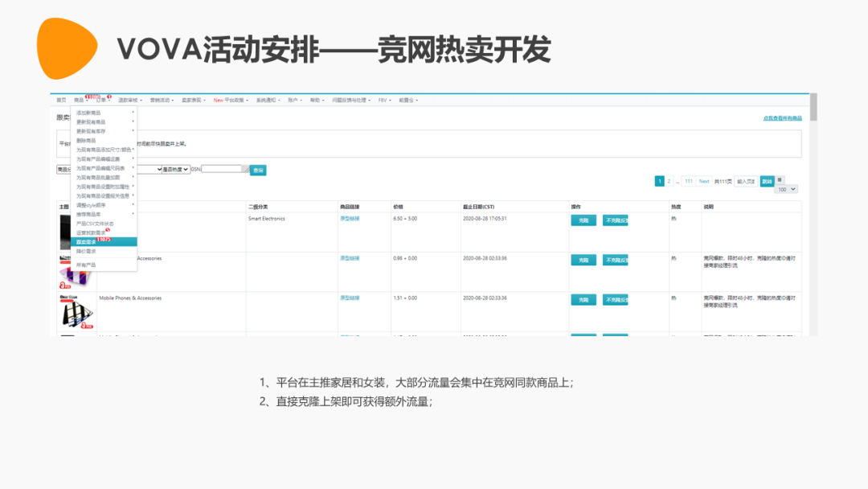Choose 为现有商品设置附加属性 menu entry
This screenshot has height=489, width=868.
click(x=104, y=187)
